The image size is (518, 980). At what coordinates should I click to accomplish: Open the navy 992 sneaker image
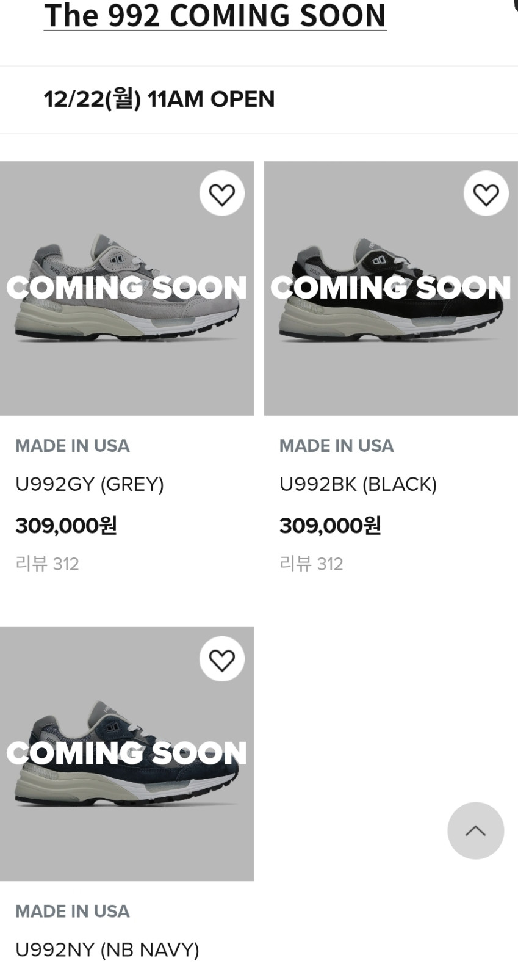click(x=126, y=753)
